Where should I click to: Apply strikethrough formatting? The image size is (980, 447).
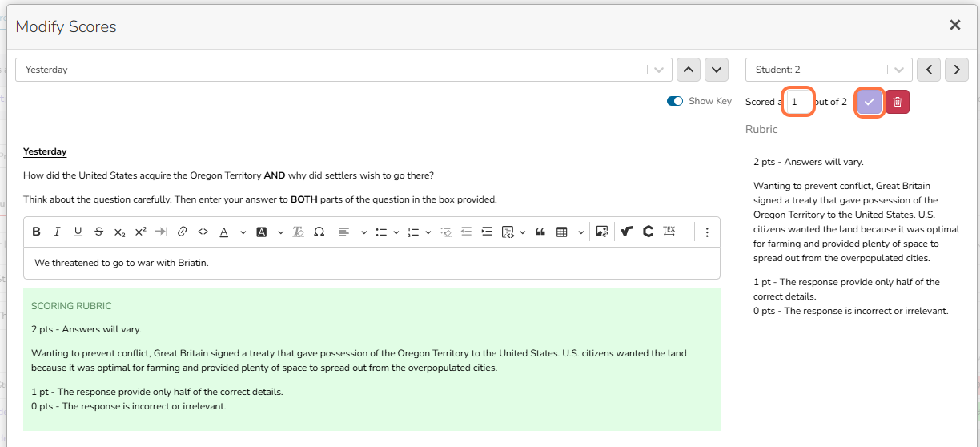[98, 232]
